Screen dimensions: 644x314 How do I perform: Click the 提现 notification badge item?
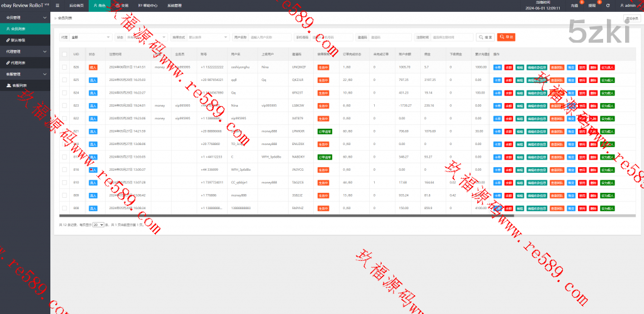(x=592, y=5)
